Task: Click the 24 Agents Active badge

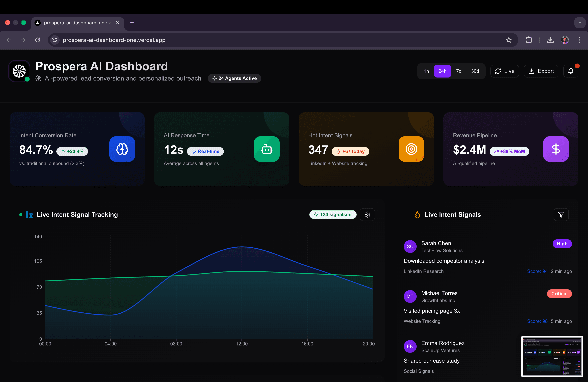Action: coord(234,78)
